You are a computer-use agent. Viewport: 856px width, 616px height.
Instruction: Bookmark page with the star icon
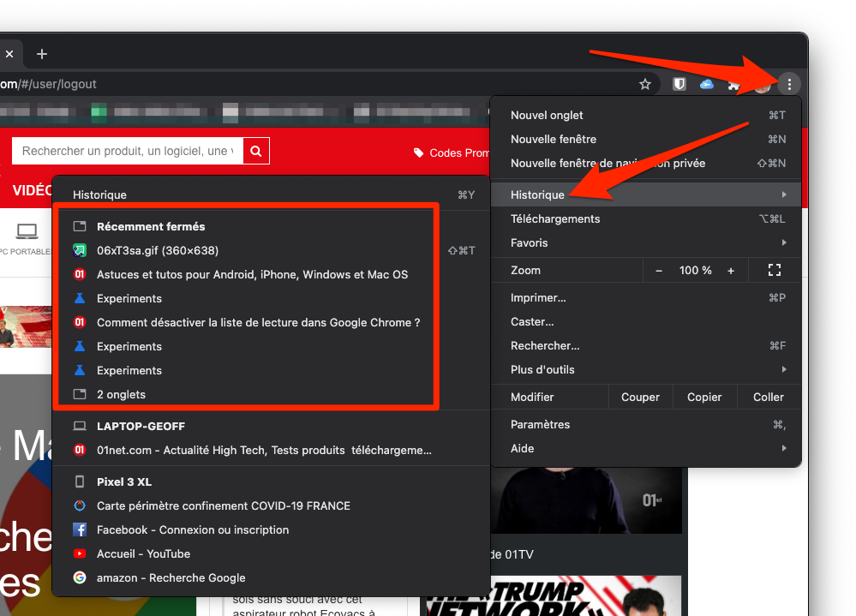644,84
